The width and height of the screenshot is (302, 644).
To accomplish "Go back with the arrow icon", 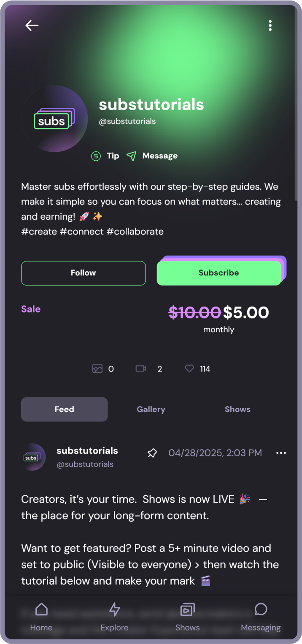I will [32, 25].
